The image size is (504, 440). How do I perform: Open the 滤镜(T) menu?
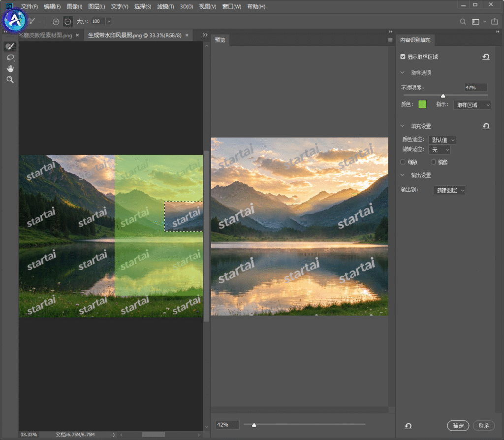pos(165,6)
